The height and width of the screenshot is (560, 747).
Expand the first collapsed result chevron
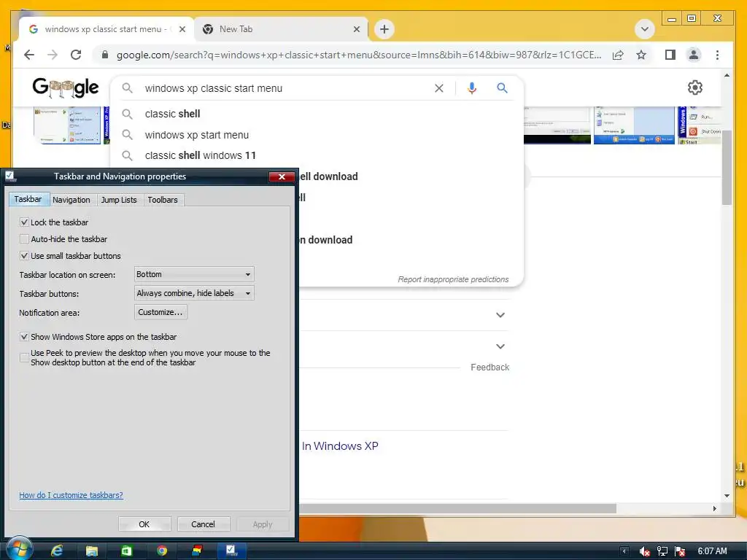[500, 315]
